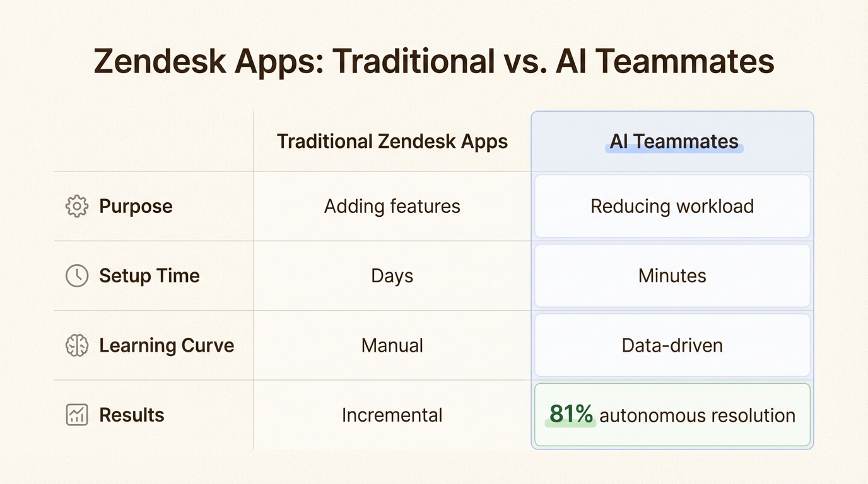Click the "Manual" cell
The image size is (868, 484).
392,345
